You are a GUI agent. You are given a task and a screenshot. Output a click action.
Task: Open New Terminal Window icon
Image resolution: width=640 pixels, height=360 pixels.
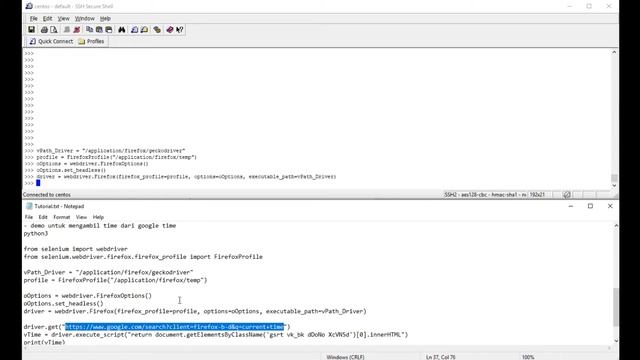click(135, 30)
